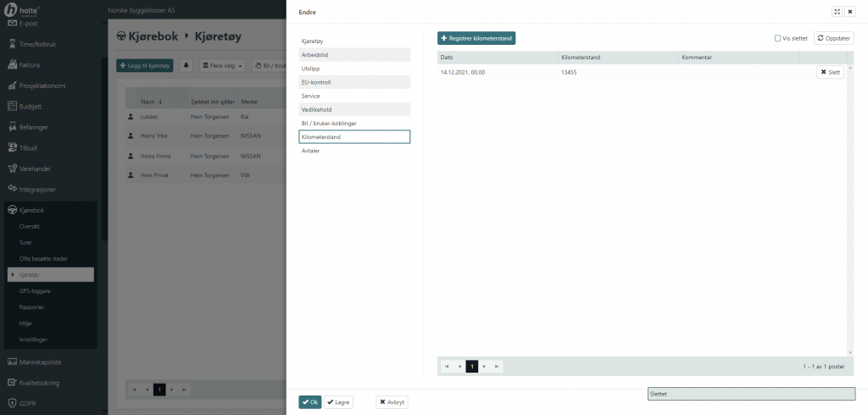
Task: Open the Flere valg dropdown
Action: pos(224,65)
